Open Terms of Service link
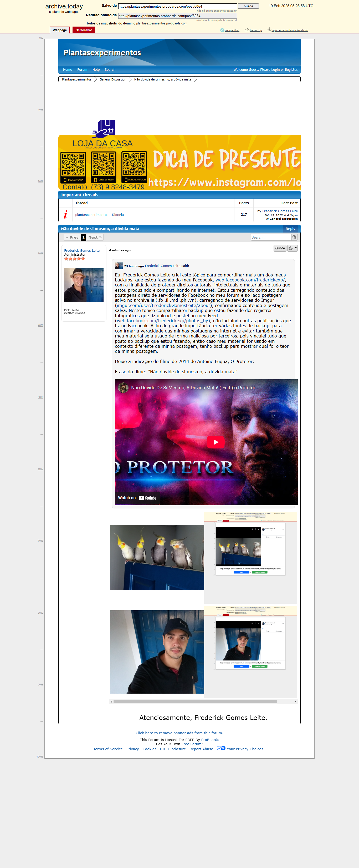359x868 pixels. tap(108, 749)
